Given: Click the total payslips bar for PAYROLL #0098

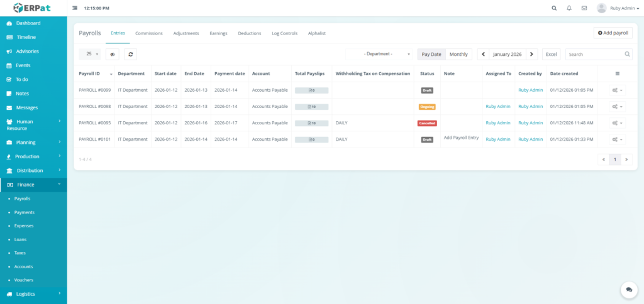Looking at the screenshot, I should coord(311,107).
